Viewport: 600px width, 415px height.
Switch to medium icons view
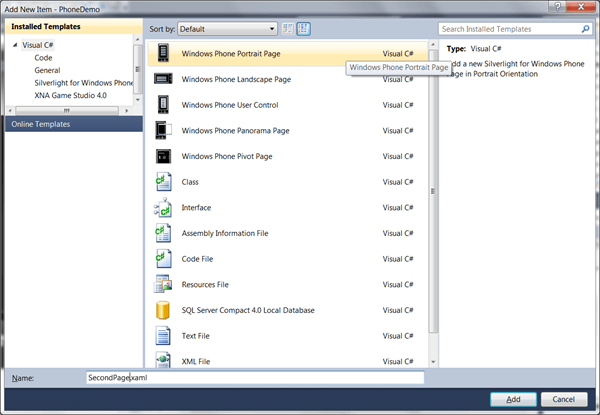point(303,29)
